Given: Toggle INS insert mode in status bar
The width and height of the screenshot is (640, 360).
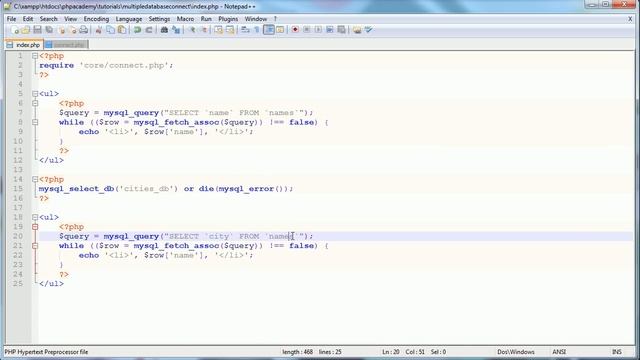Looking at the screenshot, I should [x=617, y=352].
